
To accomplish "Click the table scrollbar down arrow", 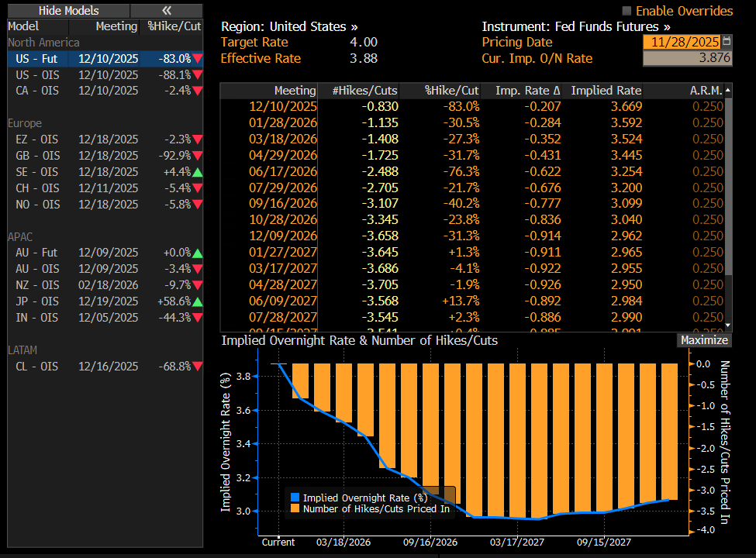I will click(x=727, y=324).
